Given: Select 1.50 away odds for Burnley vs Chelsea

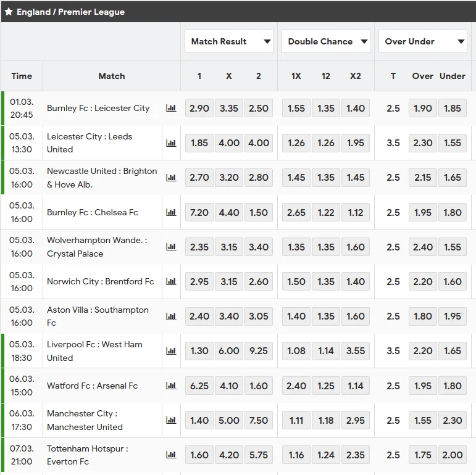Looking at the screenshot, I should [259, 212].
